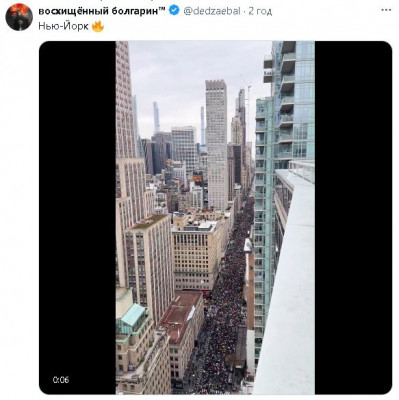Click the blue verified checkmark badge

coord(174,11)
